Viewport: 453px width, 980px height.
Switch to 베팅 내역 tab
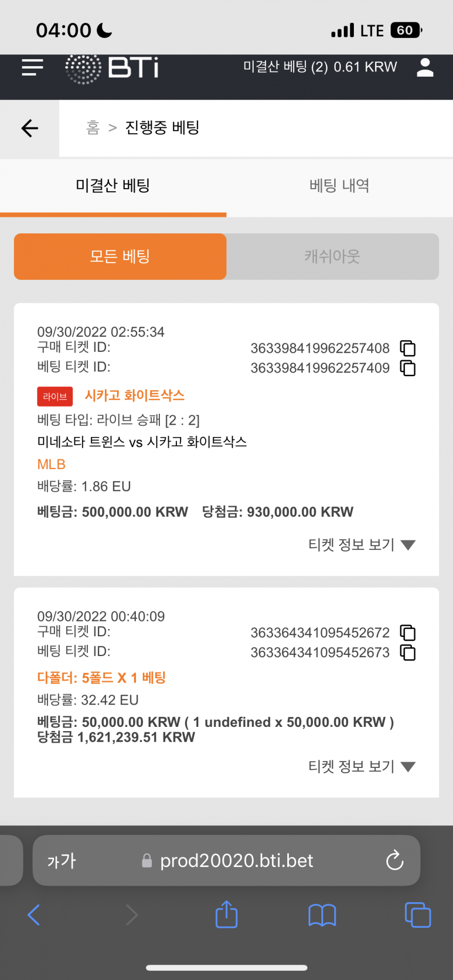[x=339, y=186]
